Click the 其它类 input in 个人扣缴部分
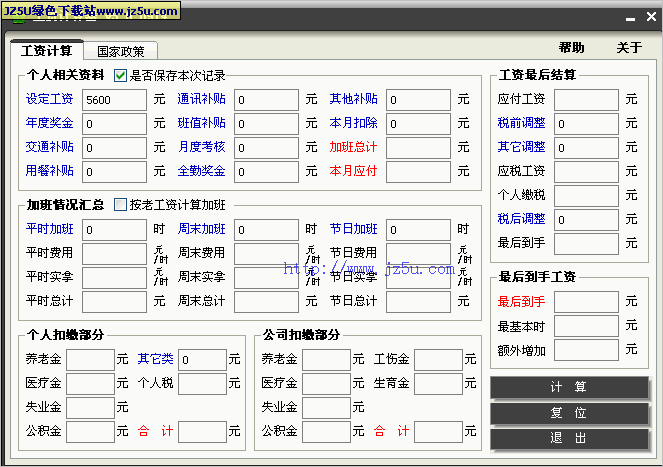The image size is (663, 467). click(203, 360)
